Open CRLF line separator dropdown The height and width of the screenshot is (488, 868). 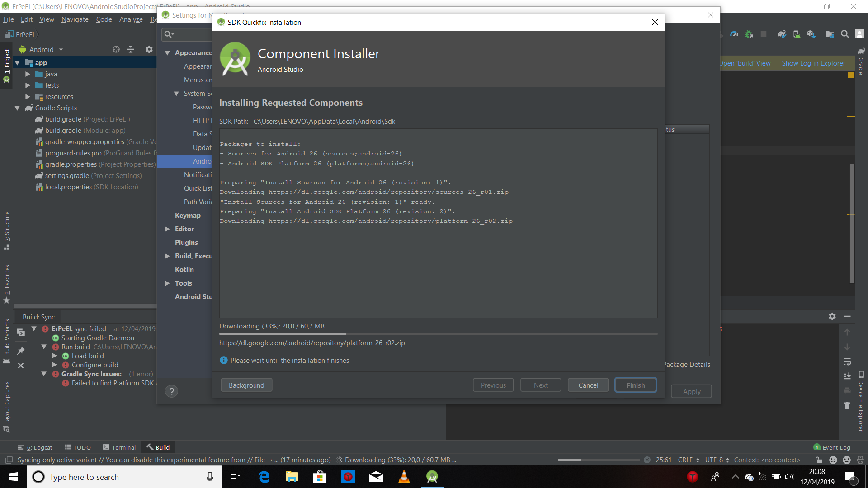point(689,460)
